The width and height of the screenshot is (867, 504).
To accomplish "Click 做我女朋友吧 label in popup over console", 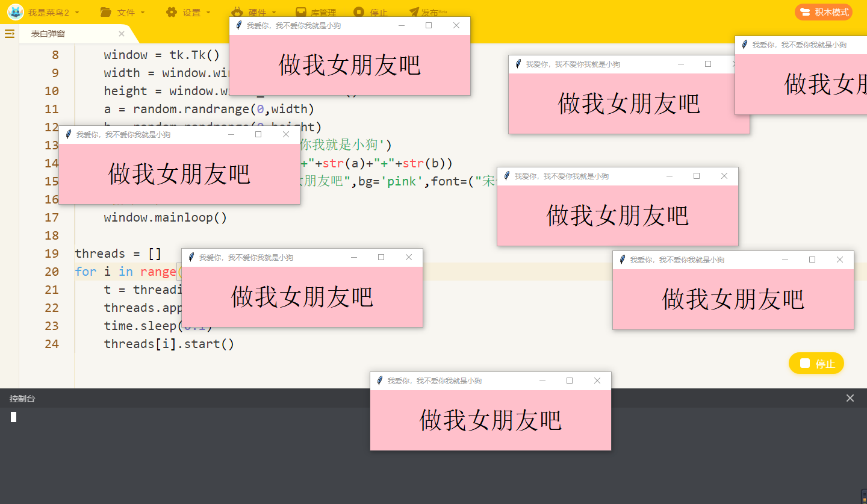I will (x=491, y=420).
